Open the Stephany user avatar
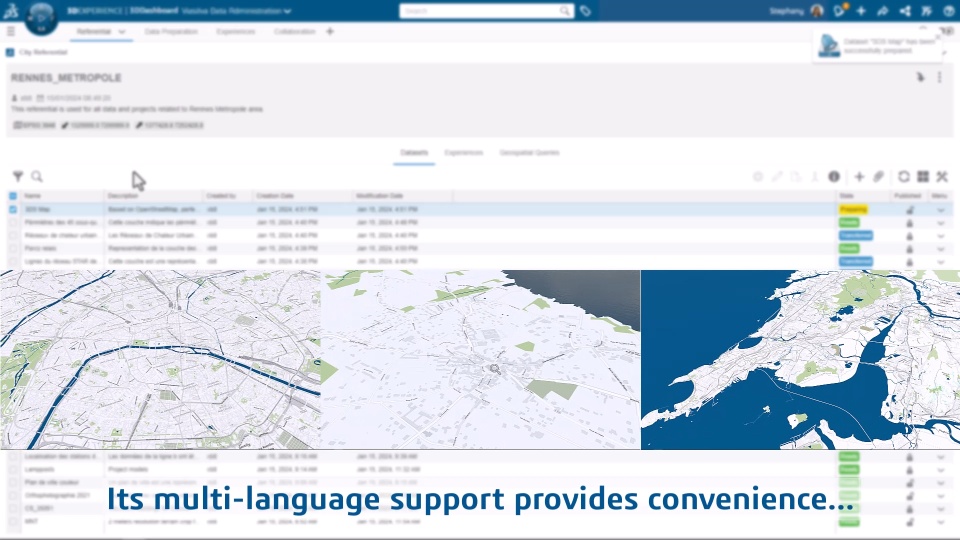 (x=817, y=10)
